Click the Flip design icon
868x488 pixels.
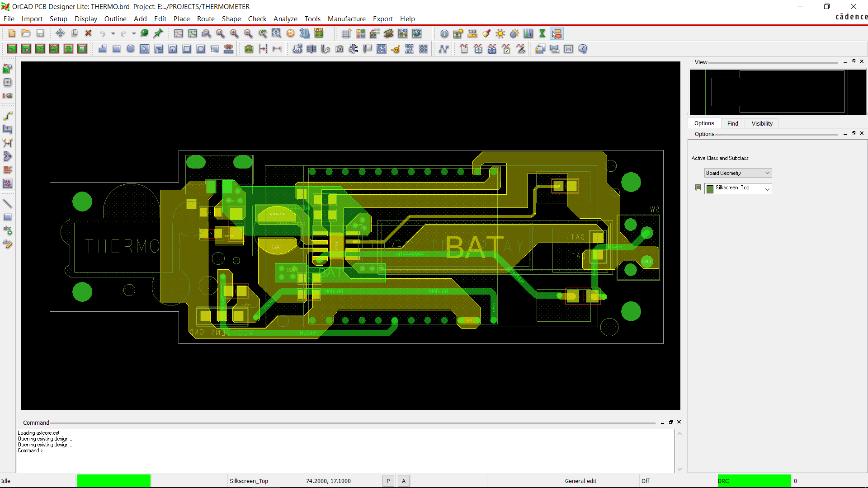click(319, 33)
